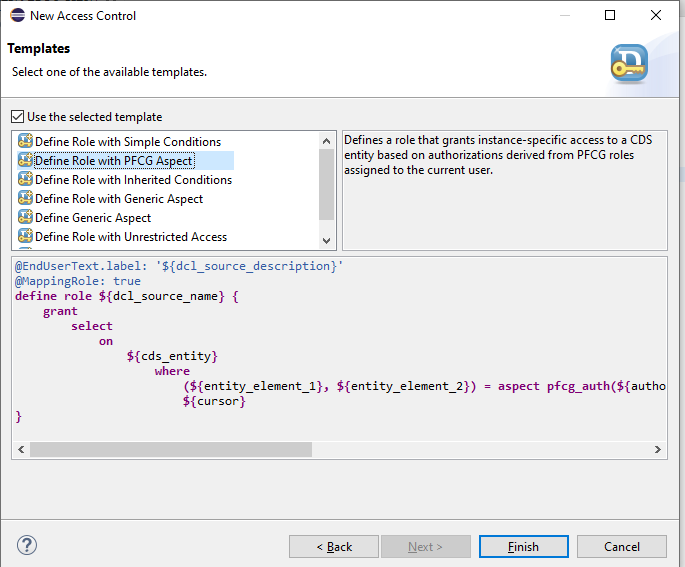Click the ${cursor} placeholder in preview
Image resolution: width=685 pixels, height=567 pixels.
tap(214, 401)
